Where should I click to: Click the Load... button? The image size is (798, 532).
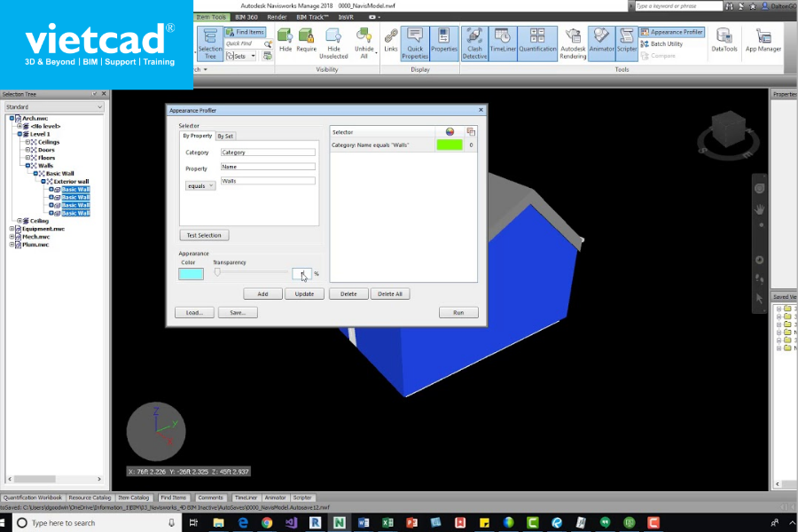[194, 313]
